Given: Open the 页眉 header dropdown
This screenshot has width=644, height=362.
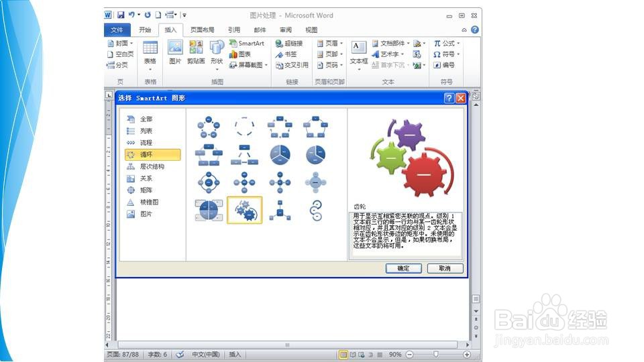Looking at the screenshot, I should coord(330,43).
